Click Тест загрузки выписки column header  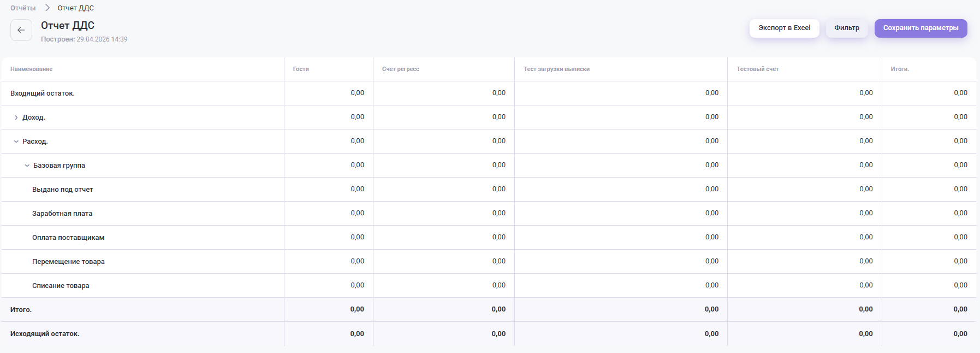coord(556,69)
